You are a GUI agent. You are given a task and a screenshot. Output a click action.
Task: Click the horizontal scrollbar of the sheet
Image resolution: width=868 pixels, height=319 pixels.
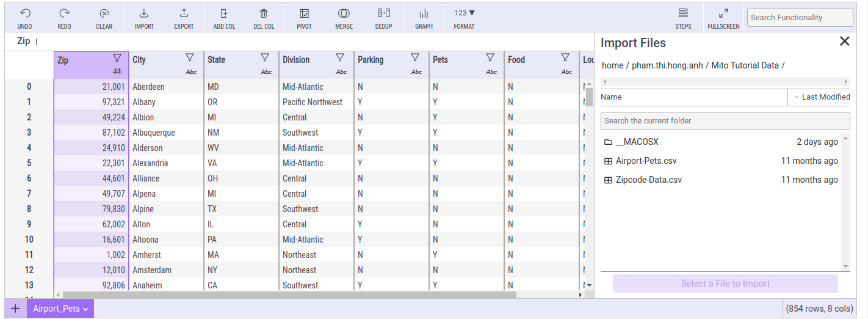tap(287, 295)
